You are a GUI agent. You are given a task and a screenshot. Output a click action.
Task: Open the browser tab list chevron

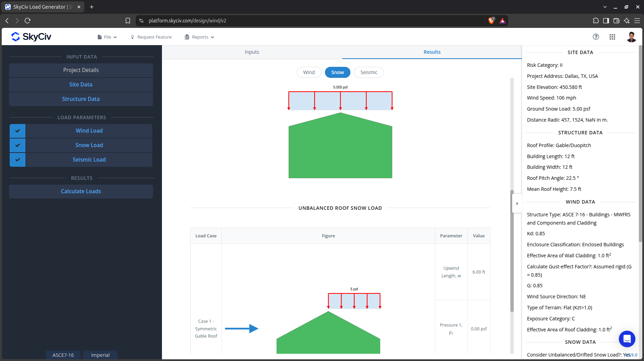pos(605,7)
